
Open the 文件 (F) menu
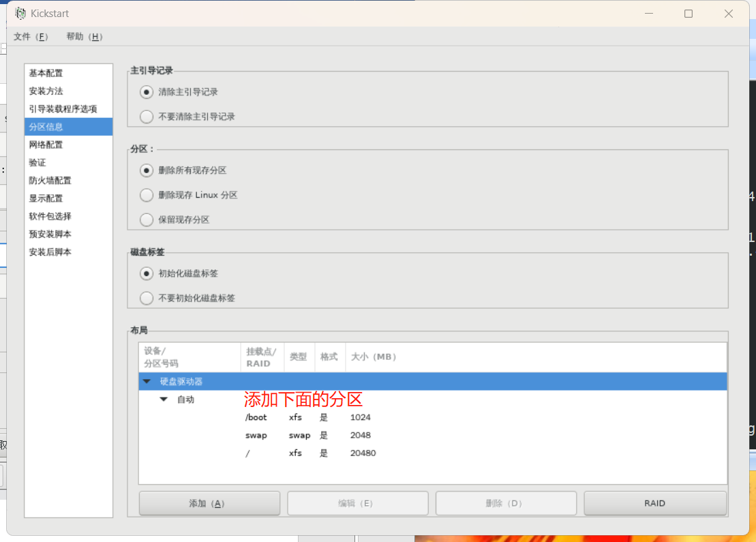tap(31, 37)
